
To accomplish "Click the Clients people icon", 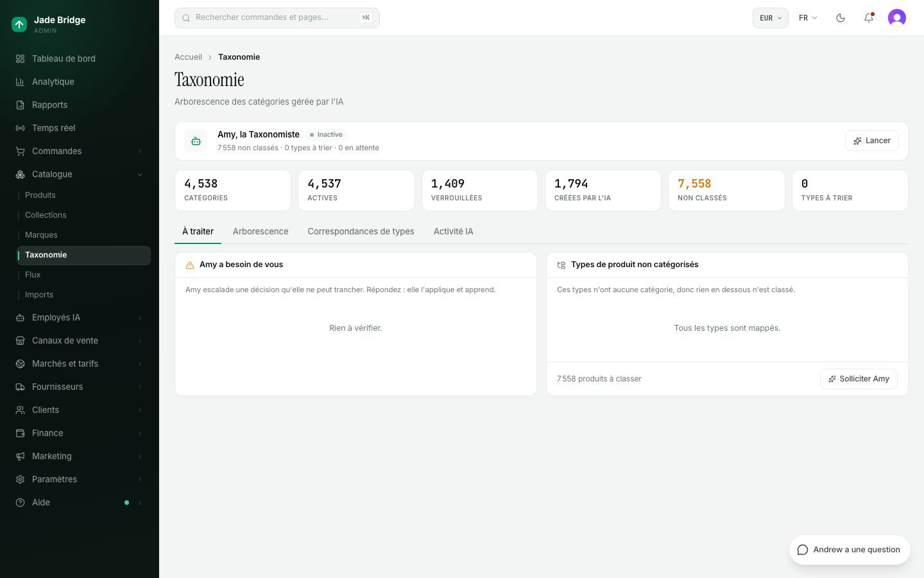I will click(20, 410).
